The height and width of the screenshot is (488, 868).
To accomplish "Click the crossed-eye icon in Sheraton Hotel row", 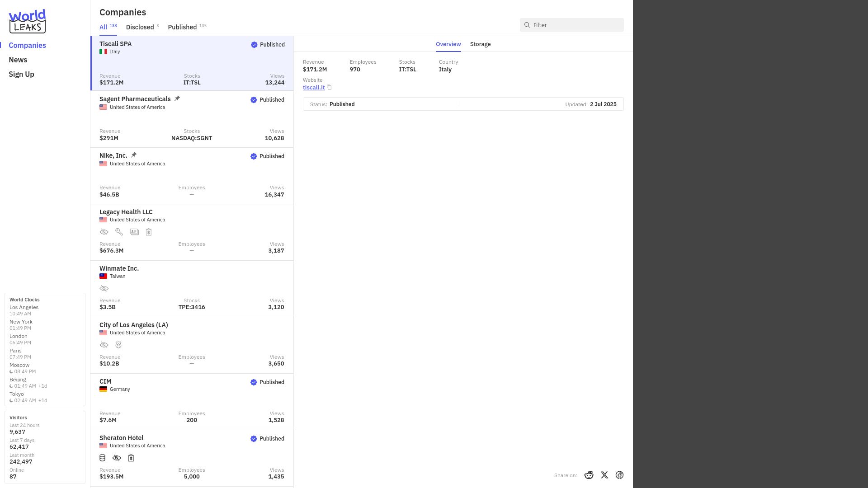I will pos(117,458).
